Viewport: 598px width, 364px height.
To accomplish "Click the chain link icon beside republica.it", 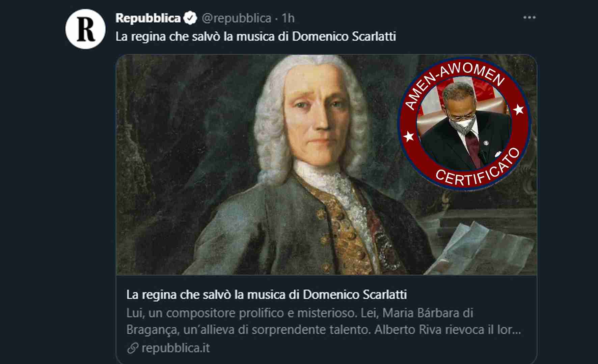I will 133,348.
